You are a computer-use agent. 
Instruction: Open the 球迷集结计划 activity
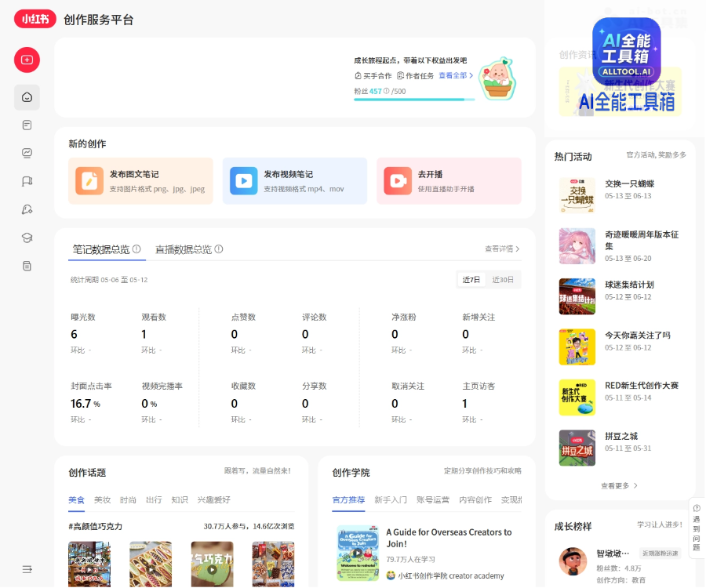pos(629,285)
